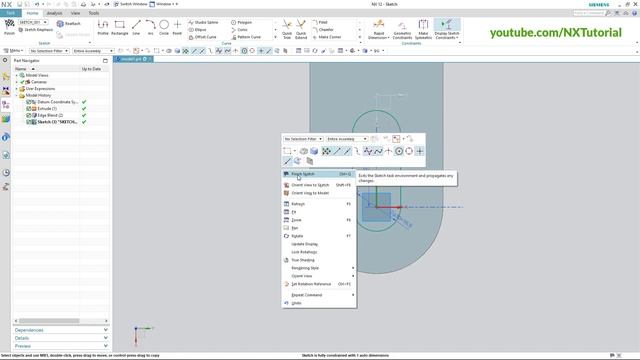Sort by Name column header

point(46,69)
